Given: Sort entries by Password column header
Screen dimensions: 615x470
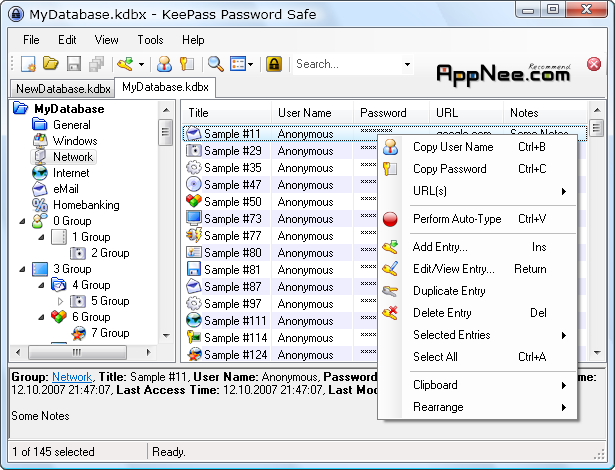Looking at the screenshot, I should click(391, 113).
